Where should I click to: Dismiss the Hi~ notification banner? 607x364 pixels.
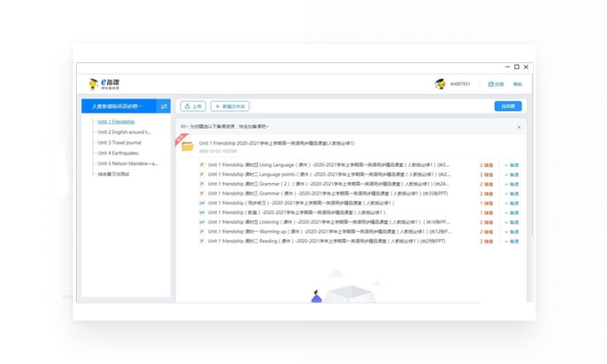(x=518, y=127)
